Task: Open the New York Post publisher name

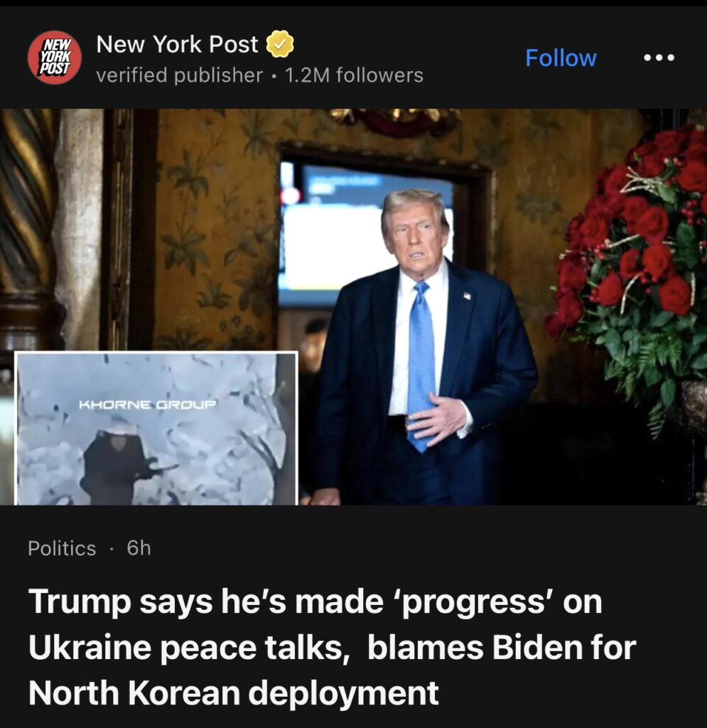Action: [x=177, y=44]
